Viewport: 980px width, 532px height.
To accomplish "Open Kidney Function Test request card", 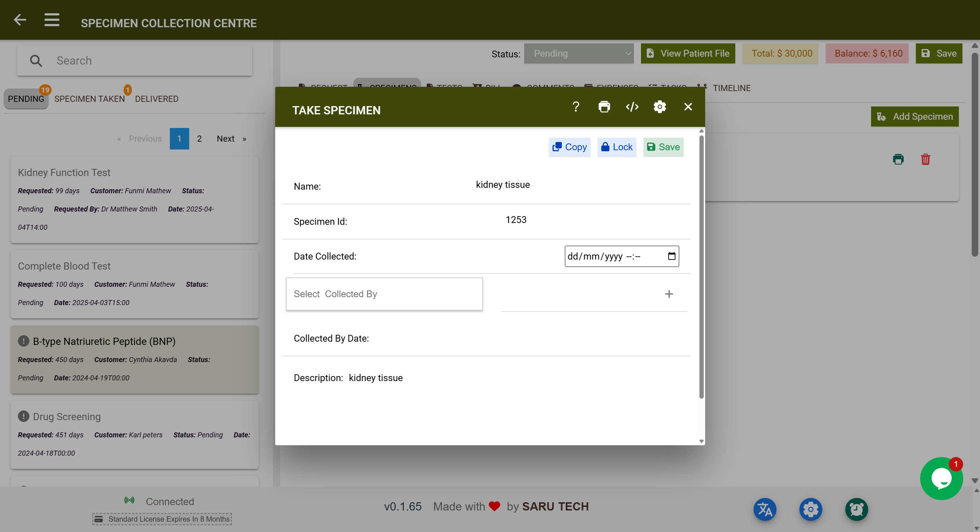I will point(135,200).
